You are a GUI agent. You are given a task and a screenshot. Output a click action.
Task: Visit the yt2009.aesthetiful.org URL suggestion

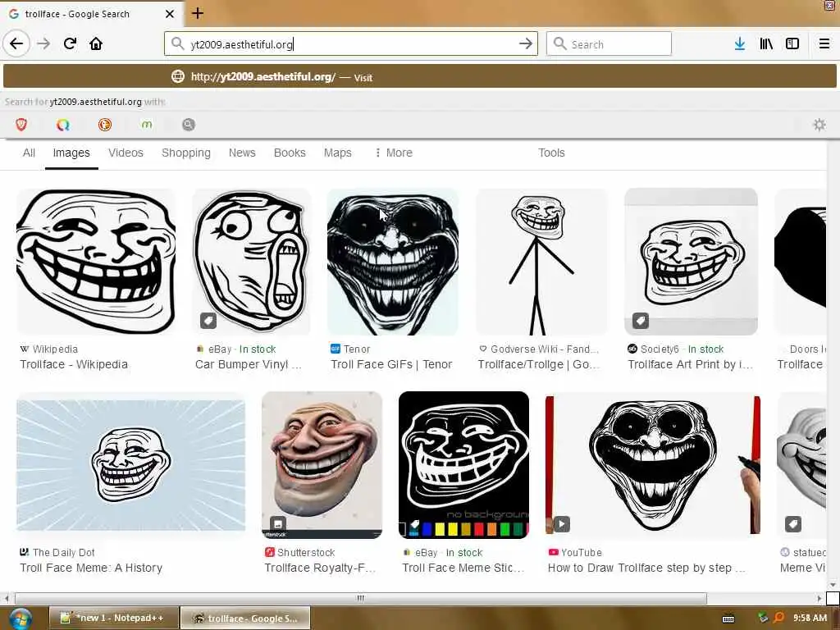pos(419,76)
